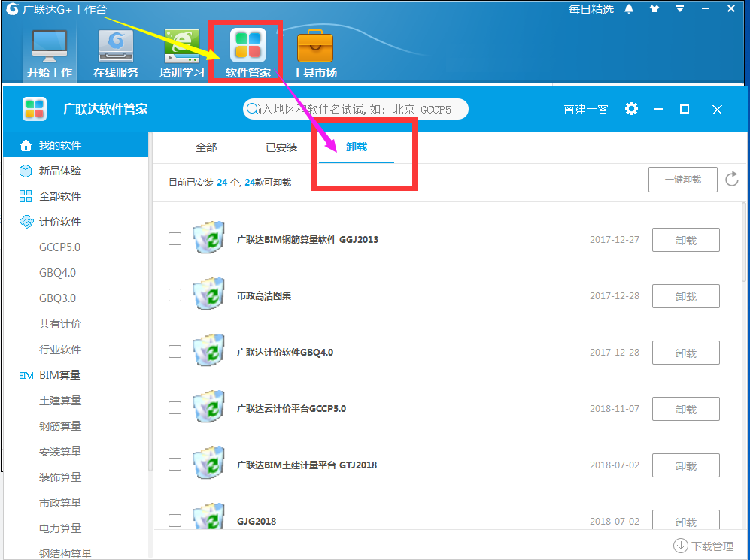Focus the software search input field
Image resolution: width=750 pixels, height=560 pixels.
click(355, 109)
